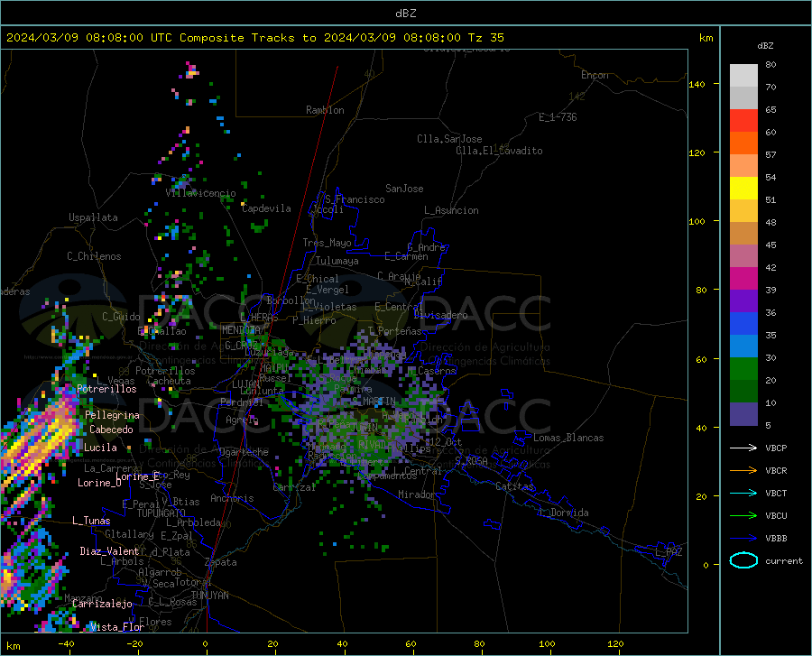The image size is (812, 656).
Task: Select the 65 dBZ red swatch
Action: (x=743, y=121)
